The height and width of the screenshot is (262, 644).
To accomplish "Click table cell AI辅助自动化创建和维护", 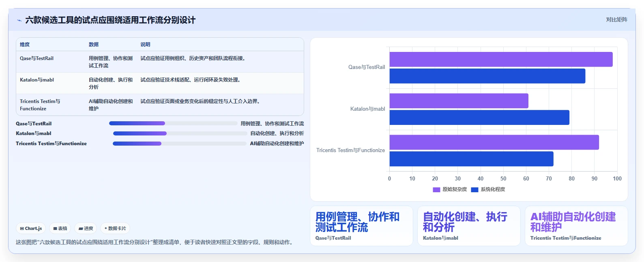I will point(111,105).
